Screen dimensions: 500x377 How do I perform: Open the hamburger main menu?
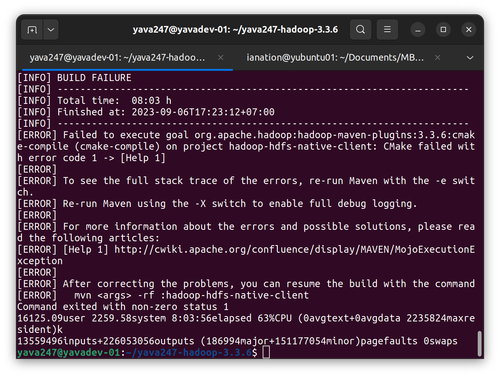(387, 30)
